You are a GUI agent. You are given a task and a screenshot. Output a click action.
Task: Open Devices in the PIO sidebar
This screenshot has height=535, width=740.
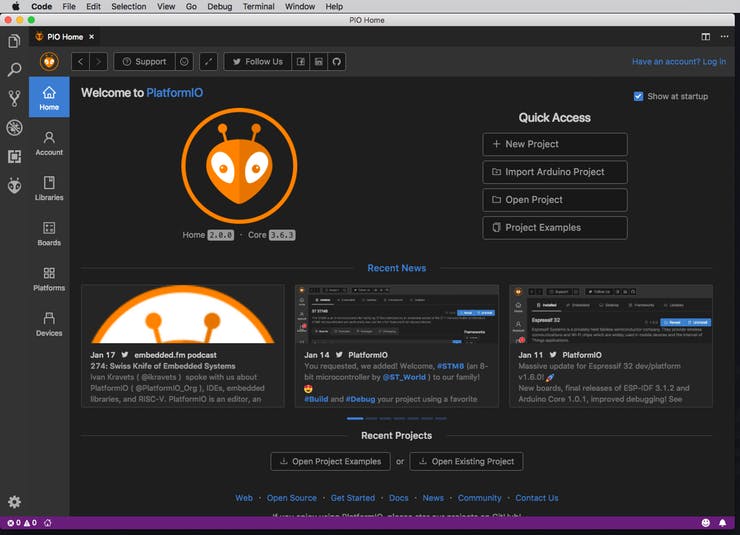click(49, 324)
